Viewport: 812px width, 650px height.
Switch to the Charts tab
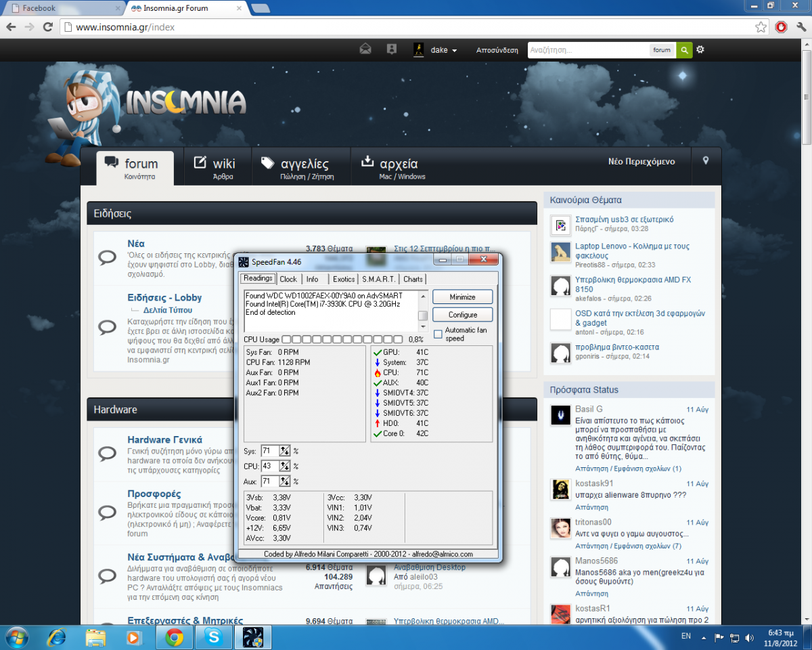tap(413, 279)
